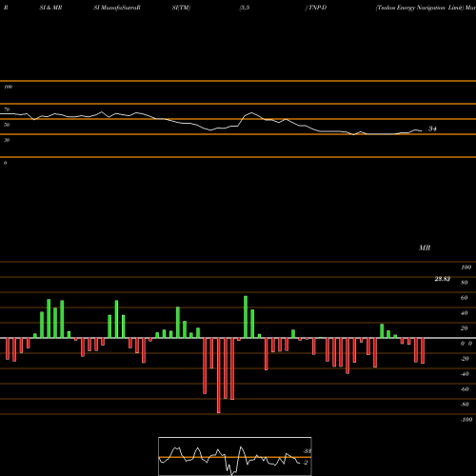Click the 'SI & MR' header label
This screenshot has height=476, width=476.
point(50,8)
